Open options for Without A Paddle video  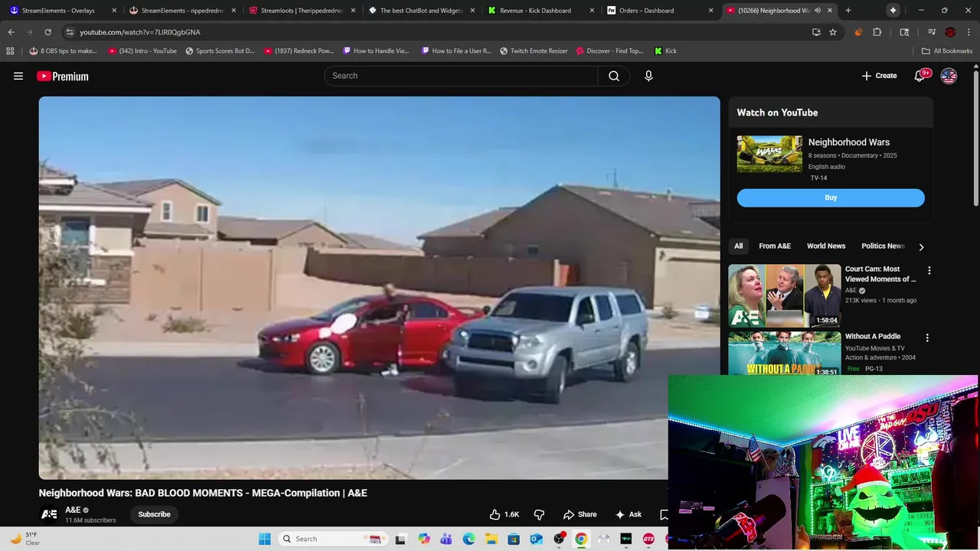[927, 337]
